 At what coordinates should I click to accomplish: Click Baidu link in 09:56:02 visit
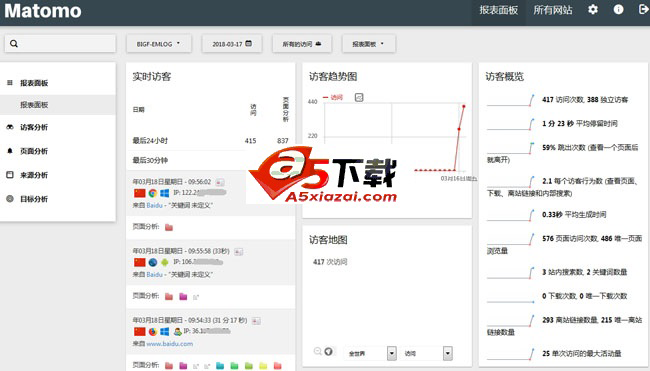(x=154, y=205)
